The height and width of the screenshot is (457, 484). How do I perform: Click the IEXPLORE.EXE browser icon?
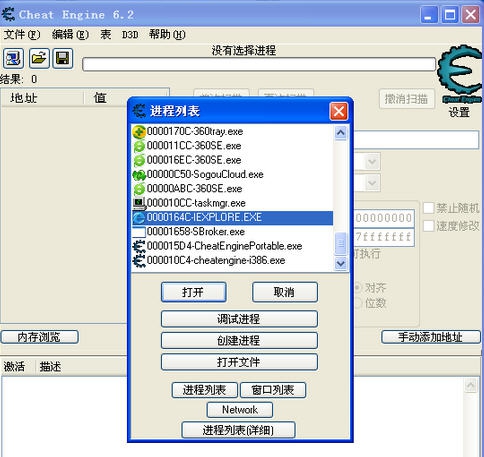[x=139, y=218]
